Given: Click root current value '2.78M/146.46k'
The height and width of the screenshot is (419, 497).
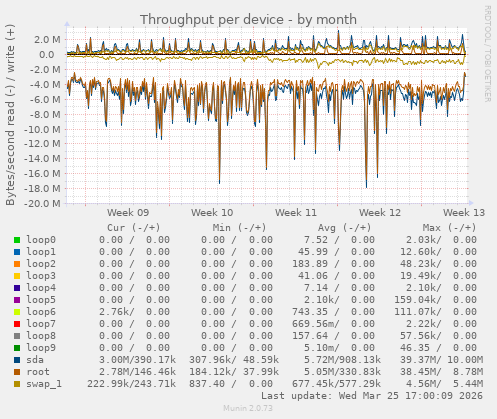Looking at the screenshot, I should 137,372.
